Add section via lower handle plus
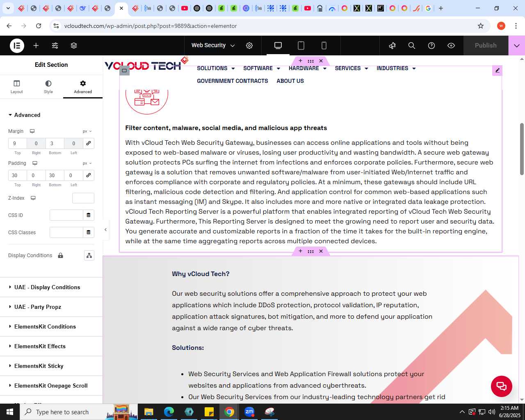 (x=300, y=251)
